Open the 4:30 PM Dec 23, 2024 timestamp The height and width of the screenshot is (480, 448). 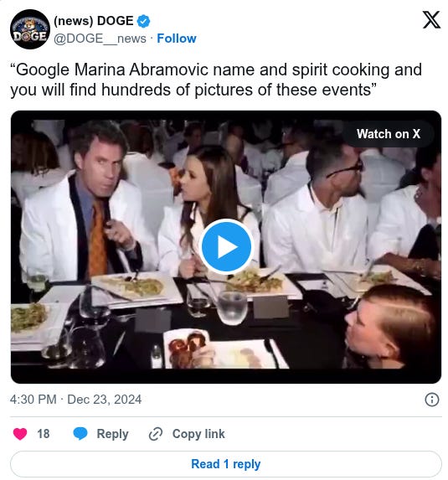(x=75, y=400)
